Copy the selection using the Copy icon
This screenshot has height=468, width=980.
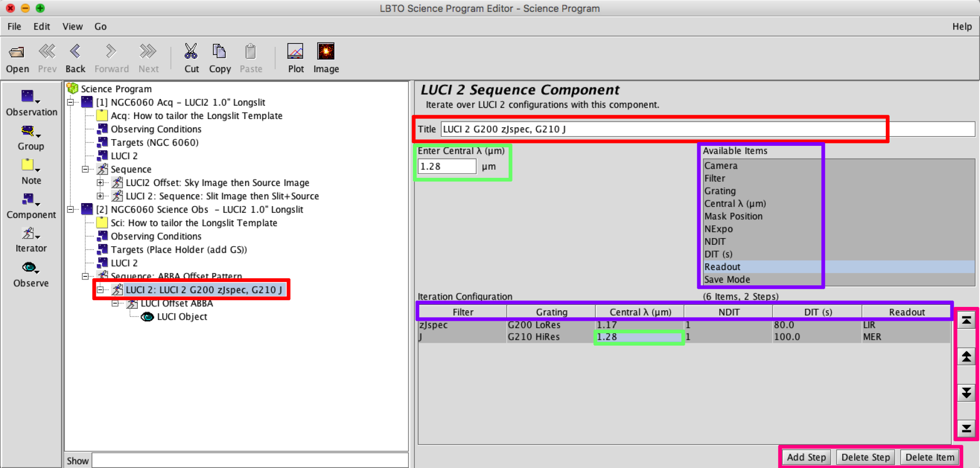click(219, 51)
